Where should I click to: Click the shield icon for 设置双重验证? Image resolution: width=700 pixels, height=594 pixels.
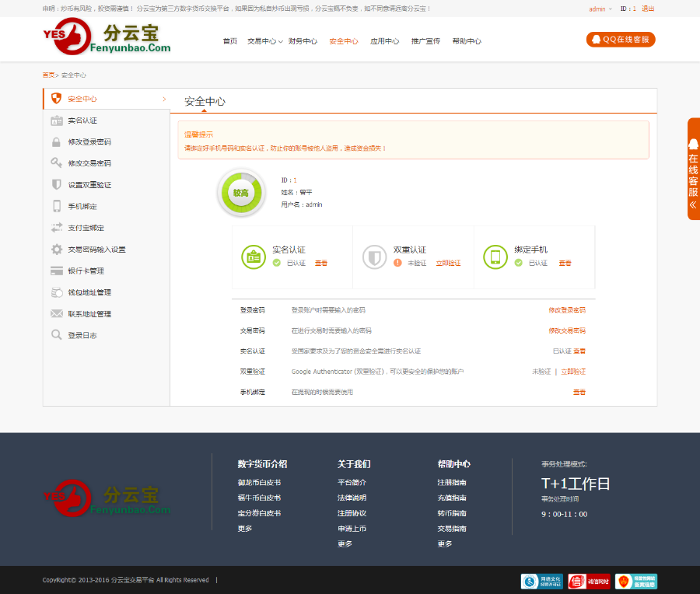(x=56, y=184)
